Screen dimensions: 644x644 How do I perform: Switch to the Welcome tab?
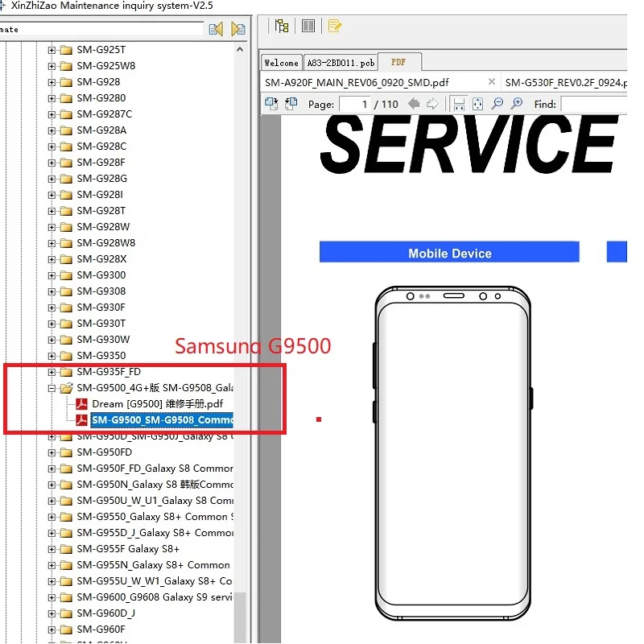[x=281, y=63]
